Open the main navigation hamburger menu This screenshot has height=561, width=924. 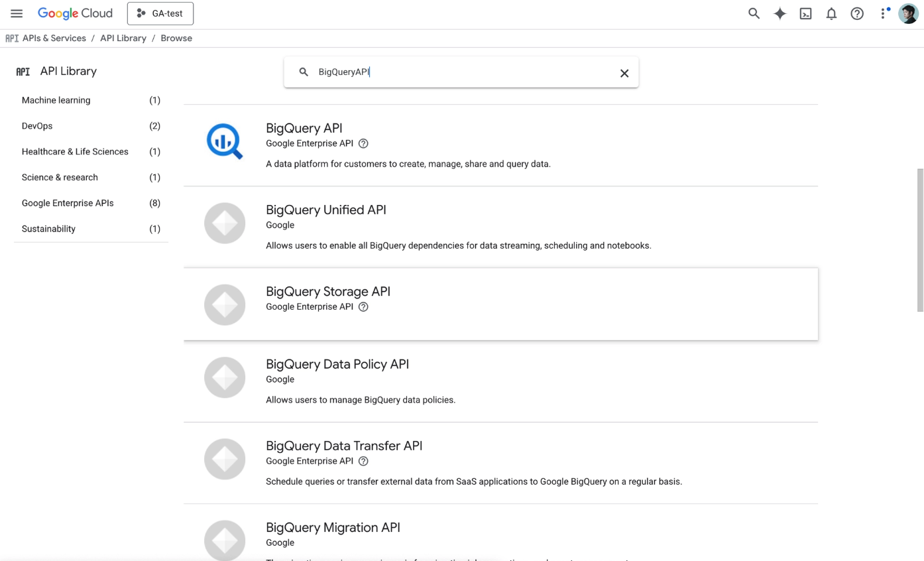click(17, 13)
